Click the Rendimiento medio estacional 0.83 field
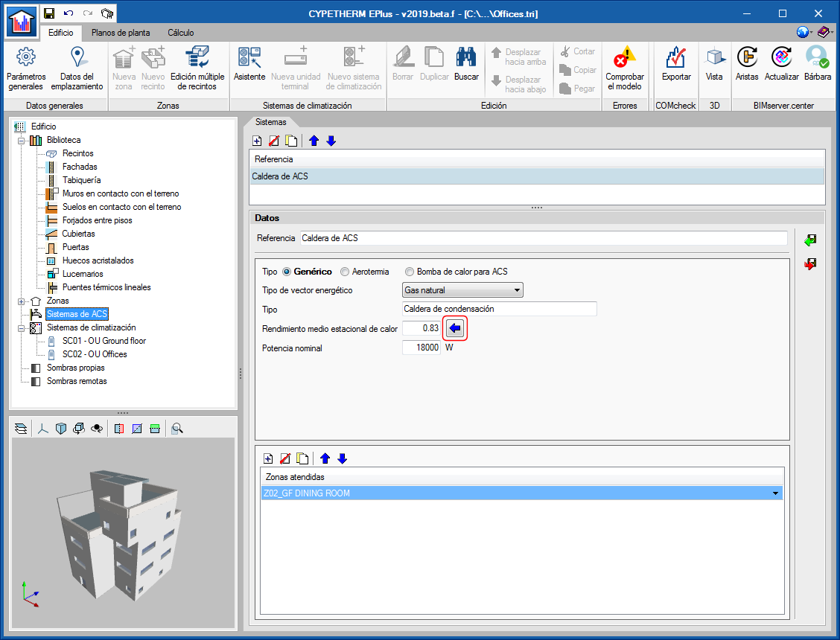 point(421,328)
